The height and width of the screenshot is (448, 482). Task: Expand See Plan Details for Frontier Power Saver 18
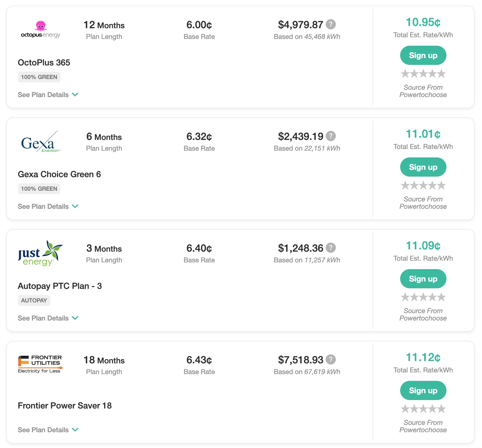click(48, 430)
